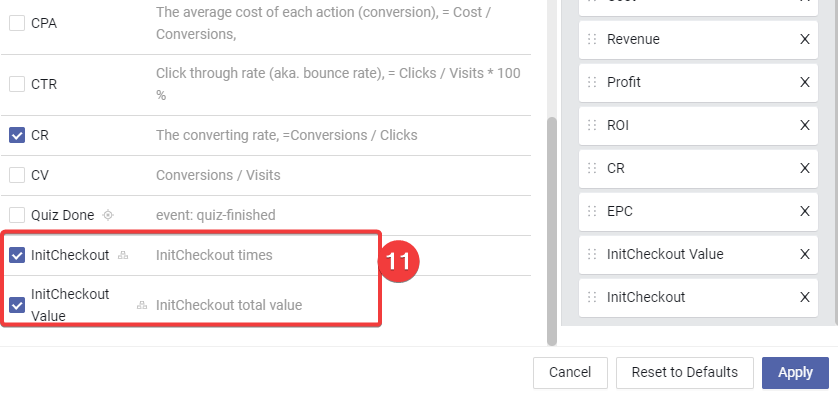
Task: Cancel the column settings dialog
Action: (570, 372)
